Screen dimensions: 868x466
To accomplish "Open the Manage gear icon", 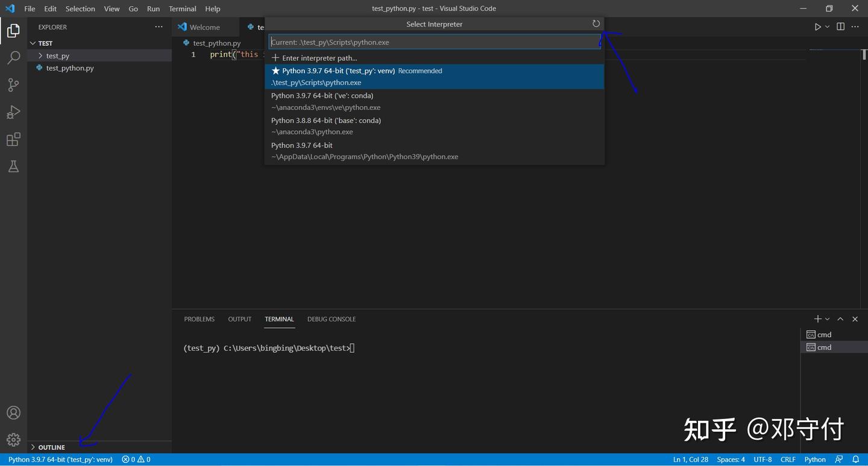I will coord(13,439).
